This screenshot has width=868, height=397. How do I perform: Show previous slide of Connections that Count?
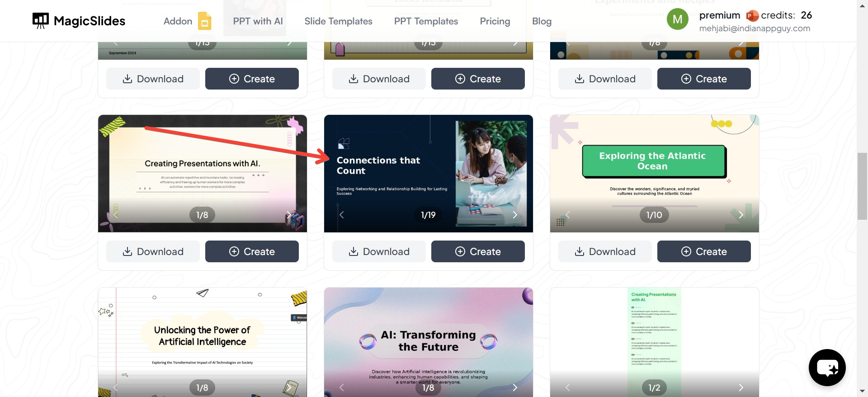tap(342, 215)
